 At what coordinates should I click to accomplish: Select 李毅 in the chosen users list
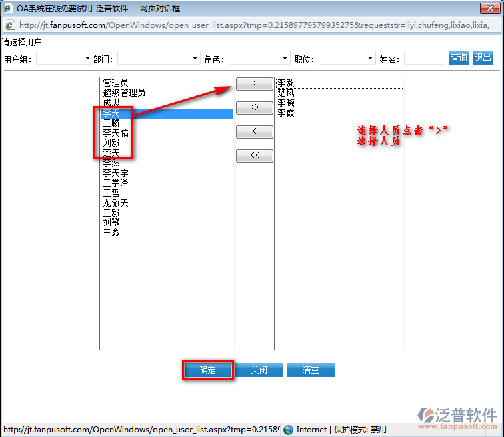[x=339, y=83]
